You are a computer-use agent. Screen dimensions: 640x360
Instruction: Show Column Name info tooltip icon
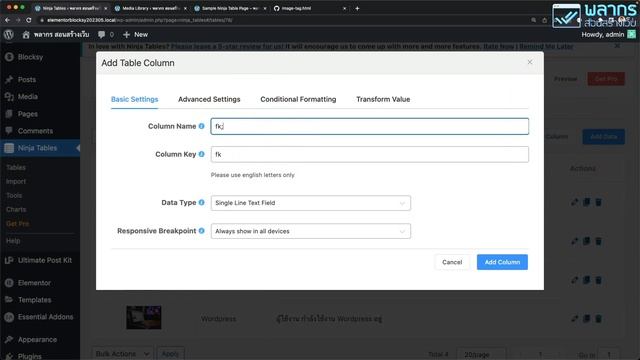coord(201,126)
